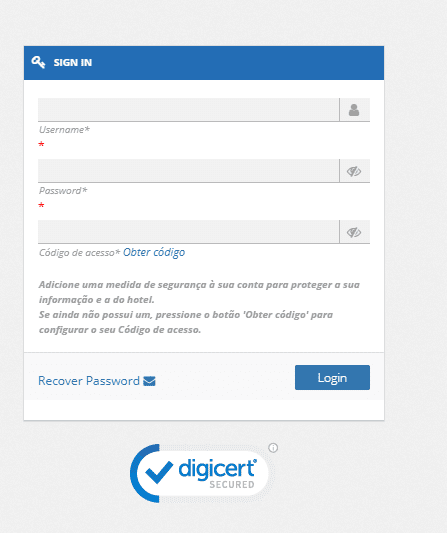Click the Password* field label
The image size is (447, 533).
(63, 191)
